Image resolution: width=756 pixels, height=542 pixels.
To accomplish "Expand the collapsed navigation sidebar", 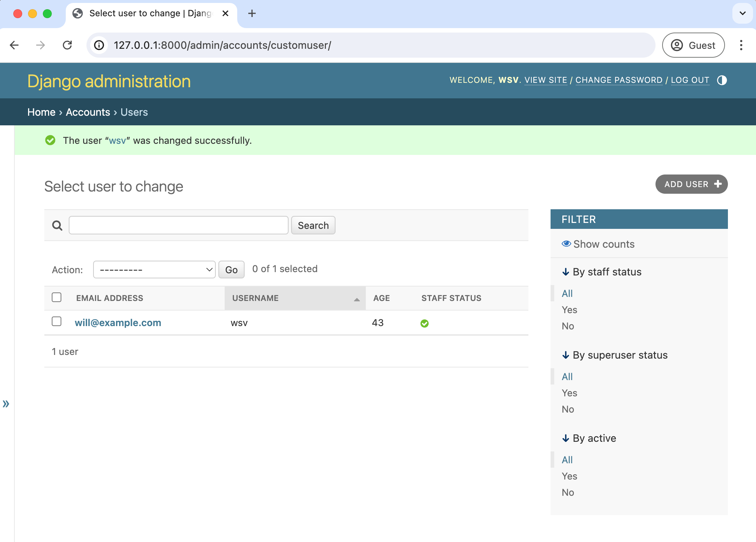I will tap(6, 403).
